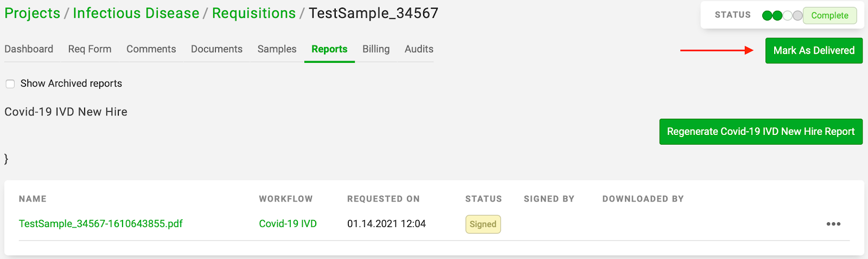The width and height of the screenshot is (868, 259).
Task: Go to the Comments tab
Action: [x=151, y=49]
